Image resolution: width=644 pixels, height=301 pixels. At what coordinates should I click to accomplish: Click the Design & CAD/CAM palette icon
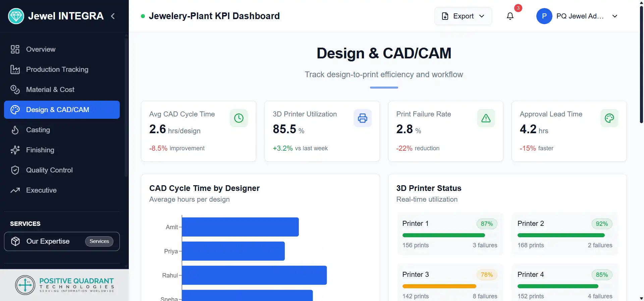click(x=15, y=110)
